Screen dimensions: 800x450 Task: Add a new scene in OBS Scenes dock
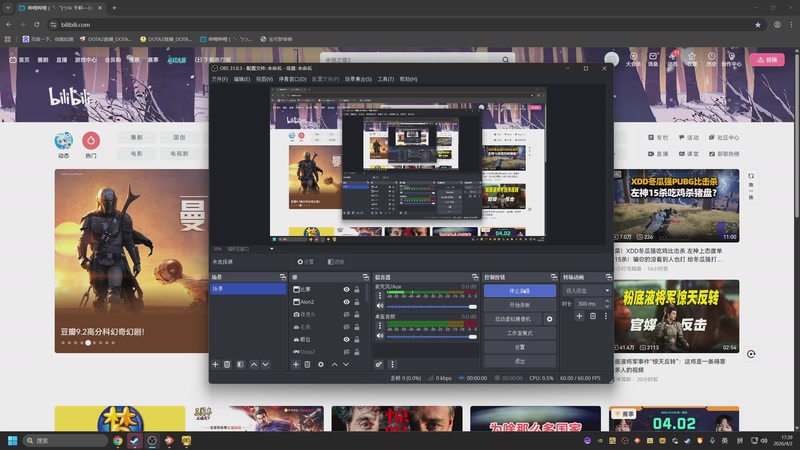215,364
